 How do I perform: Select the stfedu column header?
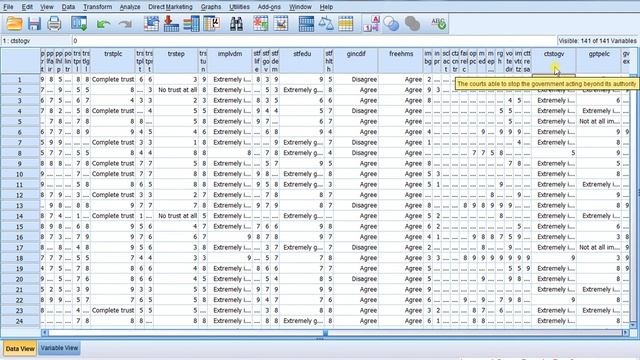click(x=302, y=61)
